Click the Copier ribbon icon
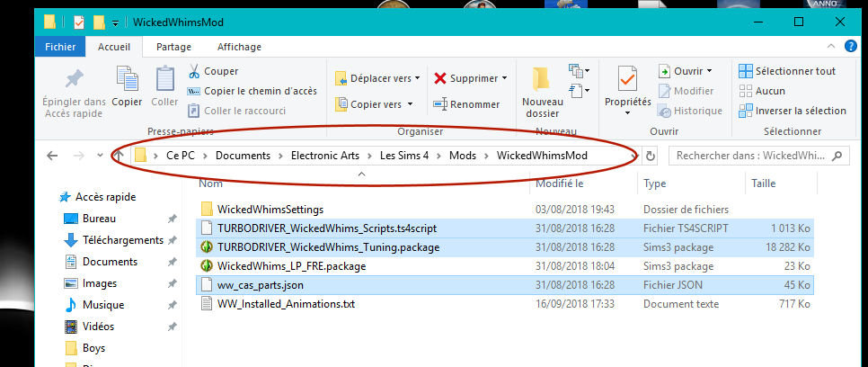The image size is (868, 367). 127,79
